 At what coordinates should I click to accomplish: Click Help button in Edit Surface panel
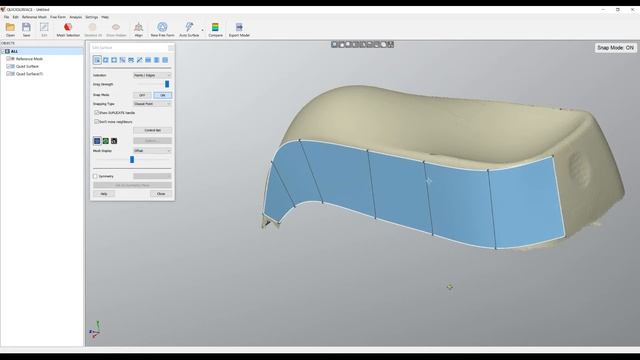104,194
